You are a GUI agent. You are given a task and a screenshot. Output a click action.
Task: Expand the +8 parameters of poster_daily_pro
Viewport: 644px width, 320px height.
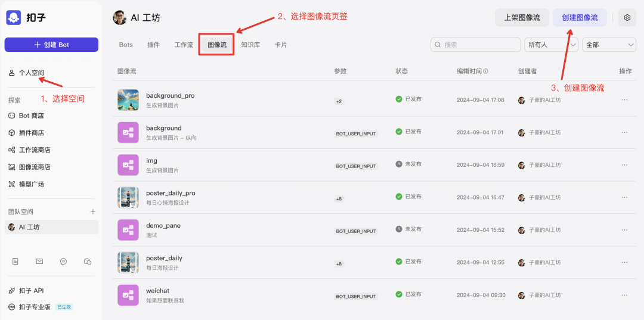click(x=339, y=199)
